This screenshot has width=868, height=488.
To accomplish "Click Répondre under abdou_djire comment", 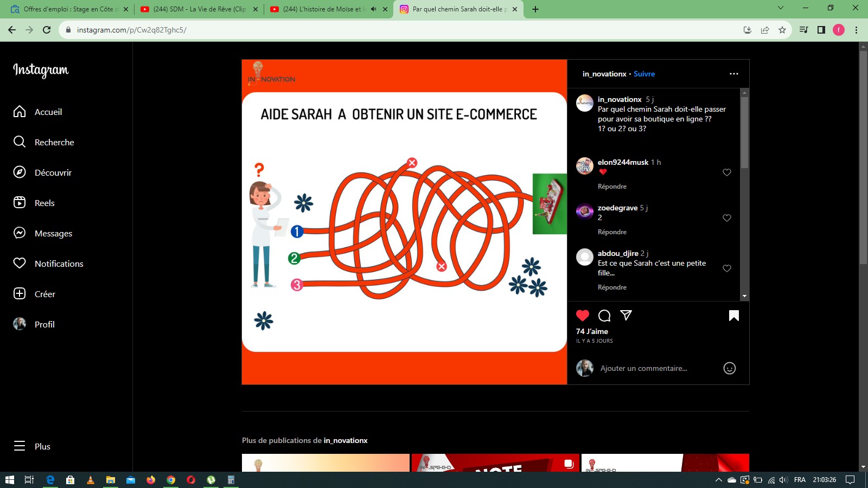I will coord(612,287).
